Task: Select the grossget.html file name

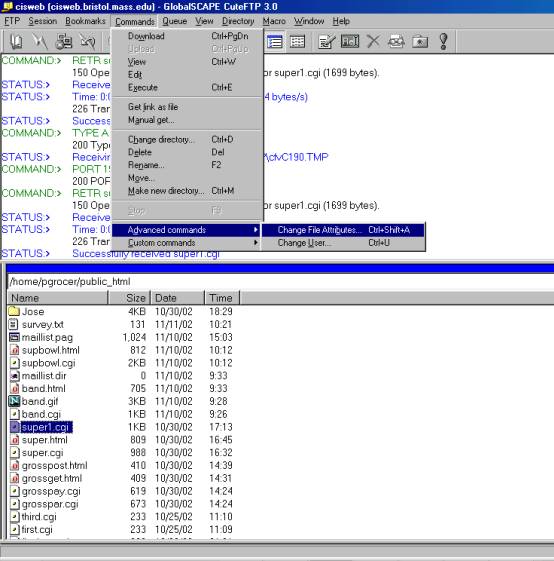Action: [x=52, y=478]
